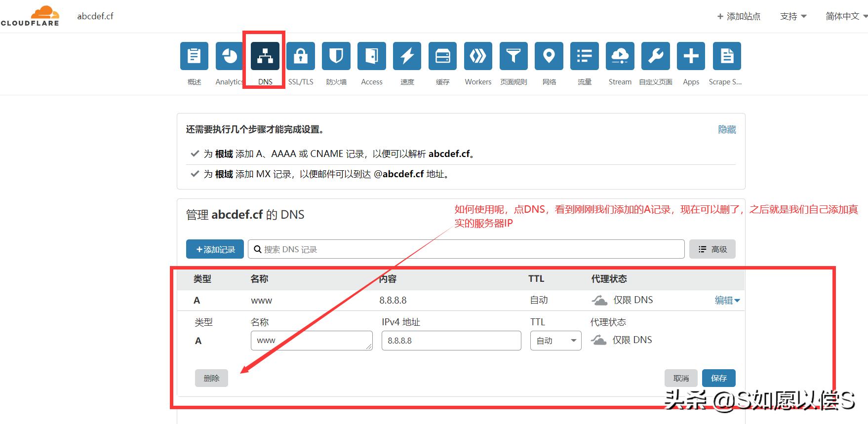This screenshot has width=868, height=424.
Task: Open the 支持 support dropdown
Action: coord(793,16)
